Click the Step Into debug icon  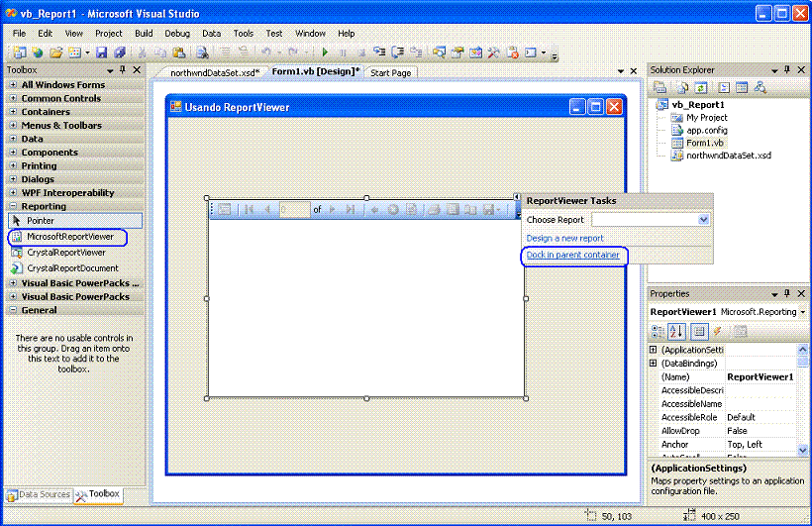pos(379,53)
